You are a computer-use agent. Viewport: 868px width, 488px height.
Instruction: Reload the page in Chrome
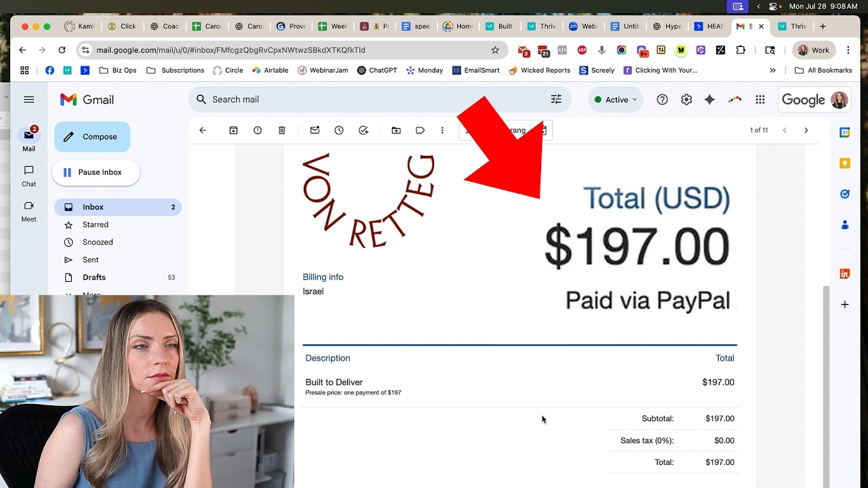click(62, 50)
